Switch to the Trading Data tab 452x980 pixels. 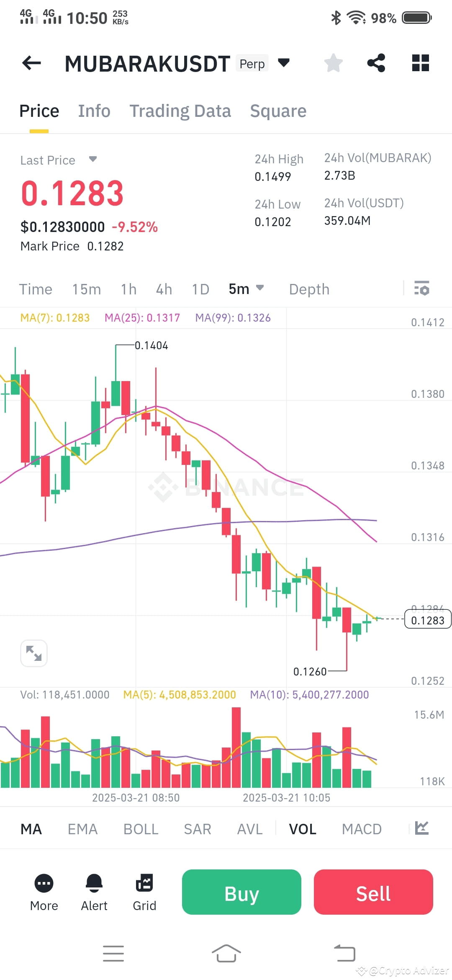[180, 111]
